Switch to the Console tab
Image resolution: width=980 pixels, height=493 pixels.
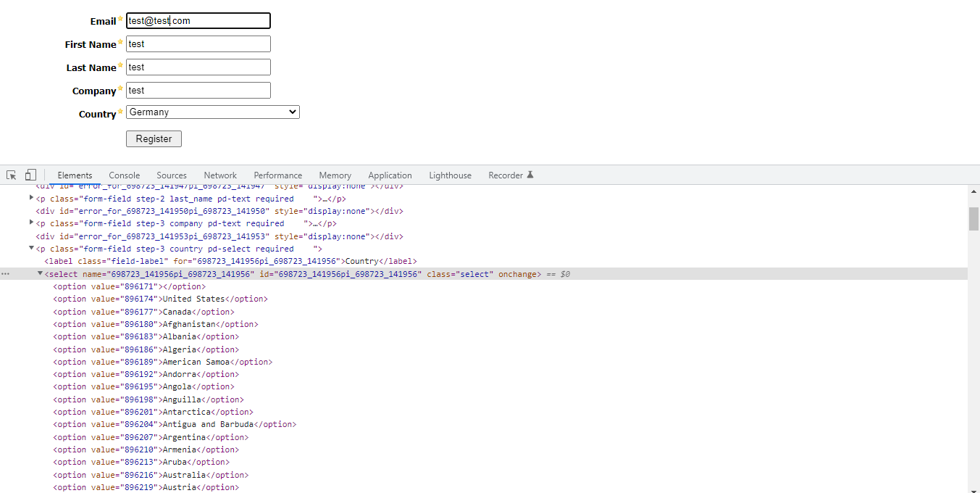pos(124,175)
